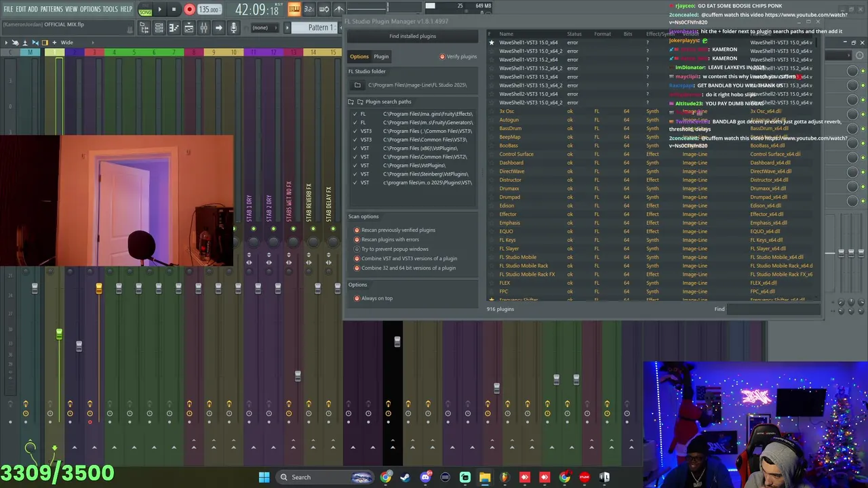
Task: Switch to the Plugin tab in Plugin Manager
Action: pos(381,57)
